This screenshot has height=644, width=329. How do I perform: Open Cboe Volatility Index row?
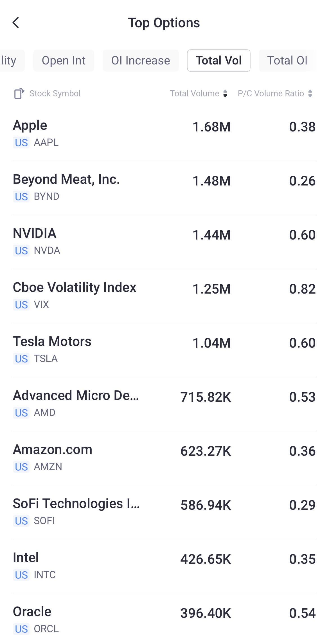pyautogui.click(x=164, y=296)
